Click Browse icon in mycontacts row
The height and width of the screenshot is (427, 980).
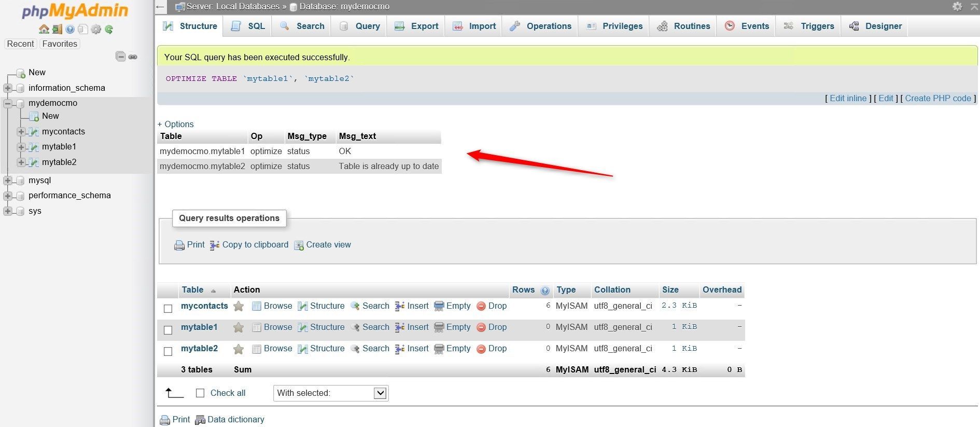tap(257, 306)
